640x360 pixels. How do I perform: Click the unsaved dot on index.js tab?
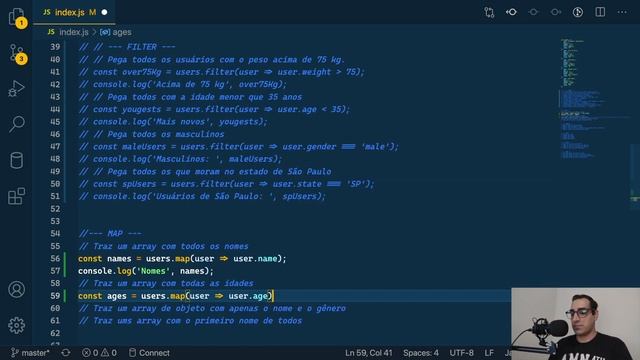tap(104, 13)
